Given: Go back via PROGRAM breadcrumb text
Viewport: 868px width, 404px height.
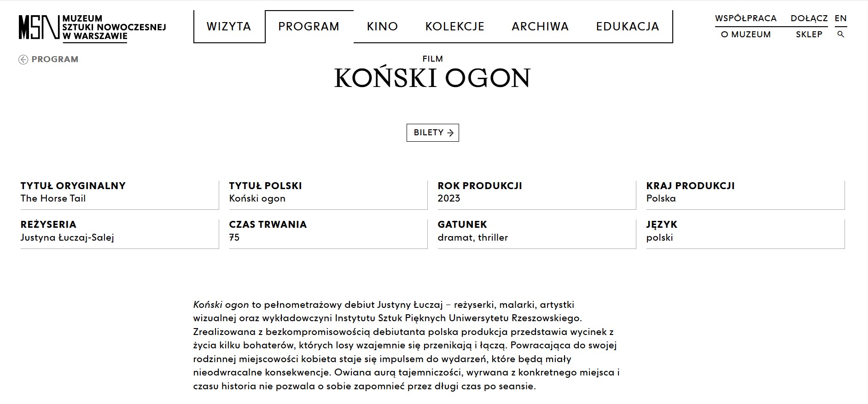Looking at the screenshot, I should [x=55, y=59].
